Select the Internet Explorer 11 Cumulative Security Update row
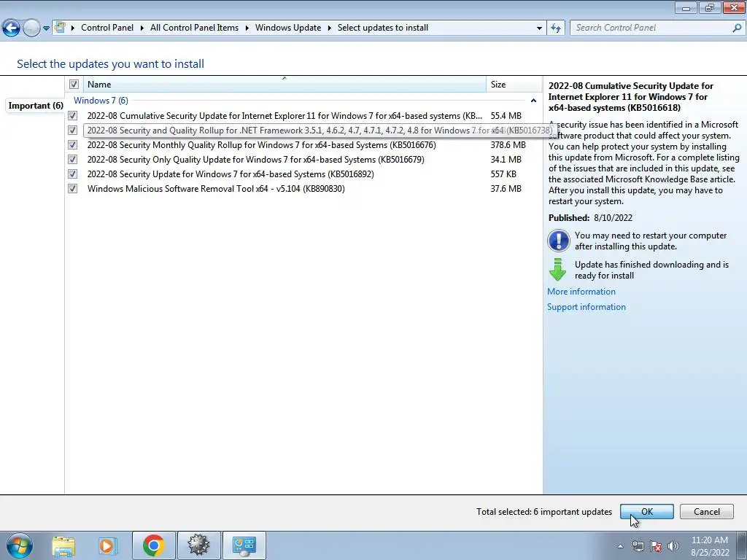The image size is (747, 560). 303,116
